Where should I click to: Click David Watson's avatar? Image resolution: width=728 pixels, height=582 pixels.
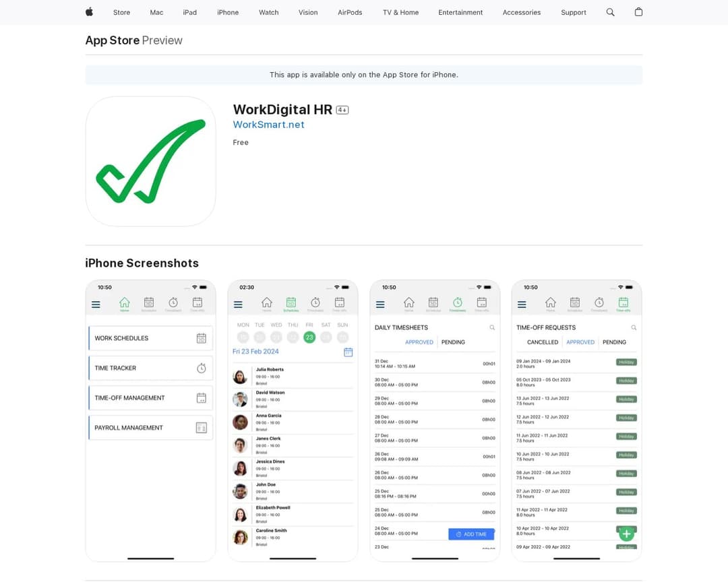pos(240,399)
